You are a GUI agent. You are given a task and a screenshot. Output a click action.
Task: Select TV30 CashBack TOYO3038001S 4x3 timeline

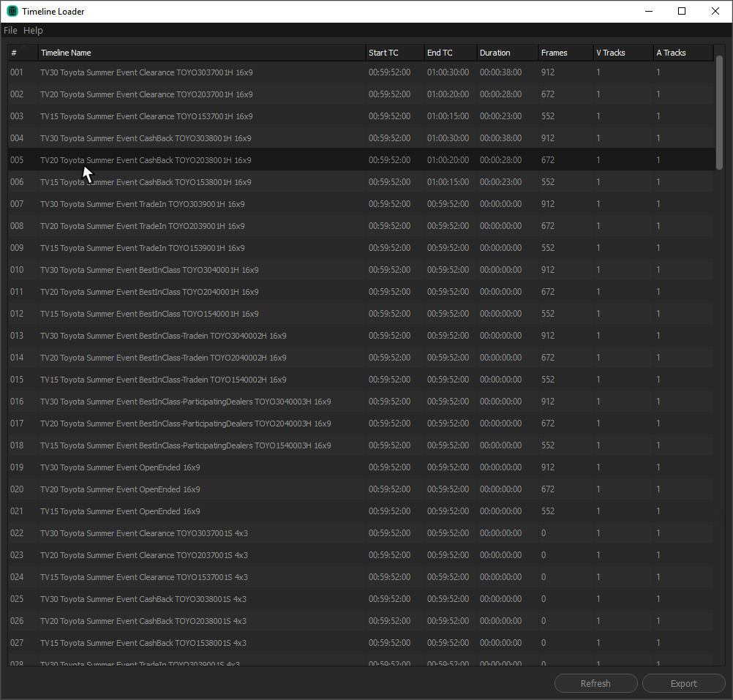click(x=361, y=600)
